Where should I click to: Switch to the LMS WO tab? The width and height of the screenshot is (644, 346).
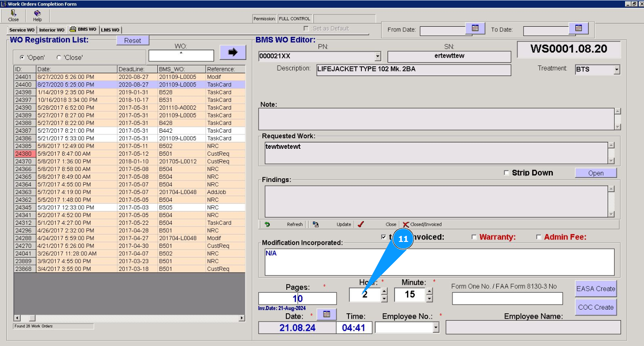click(110, 30)
